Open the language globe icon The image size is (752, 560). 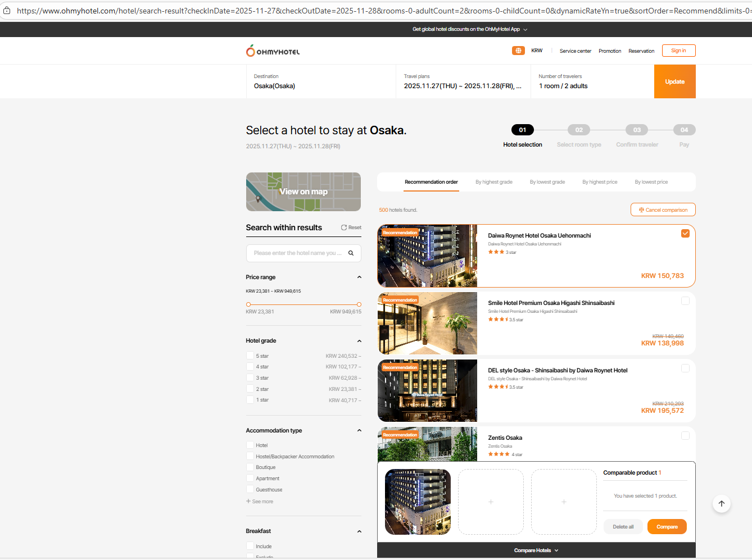click(518, 51)
